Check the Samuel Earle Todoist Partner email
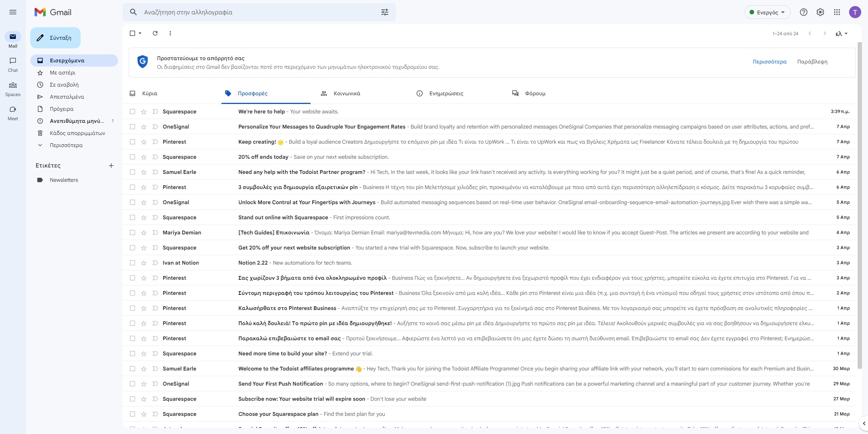Viewport: 868px width, 434px height. [132, 172]
